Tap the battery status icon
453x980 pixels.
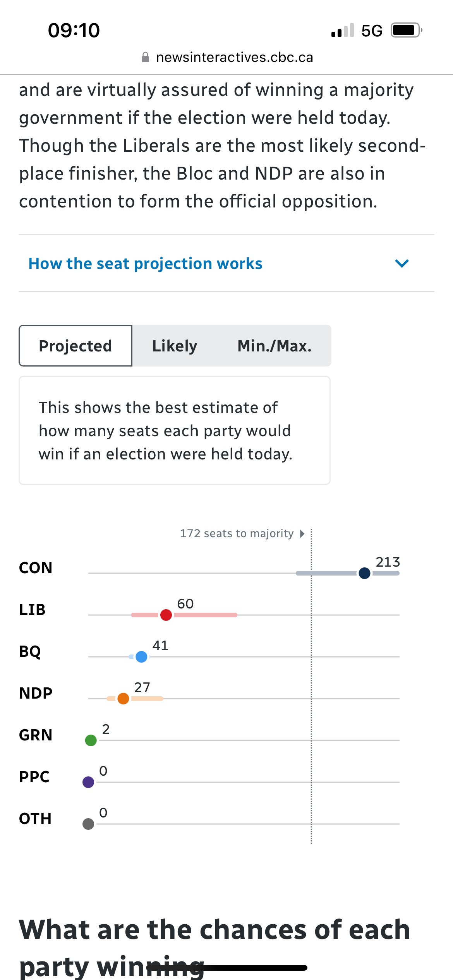pos(406,30)
